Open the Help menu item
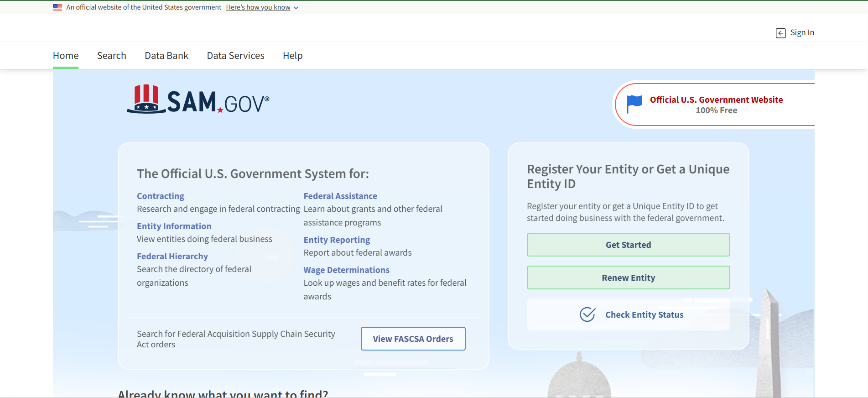 293,56
